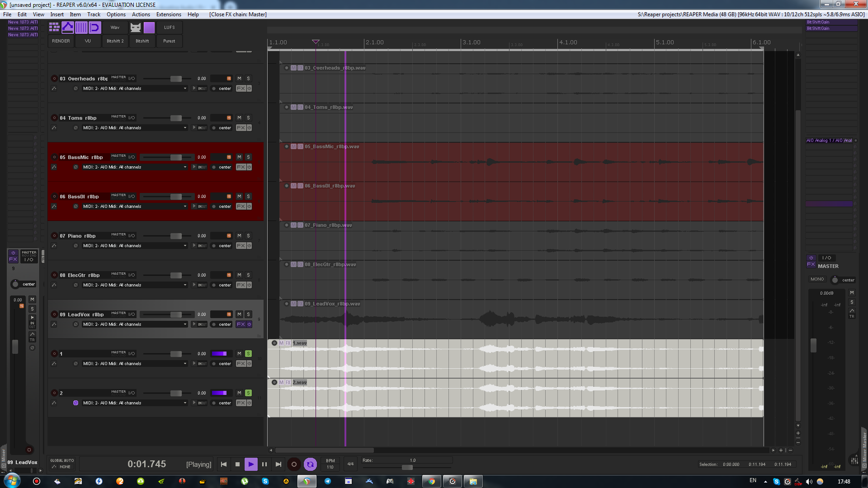The width and height of the screenshot is (868, 488).
Task: Click the Play button in transport
Action: point(251,464)
